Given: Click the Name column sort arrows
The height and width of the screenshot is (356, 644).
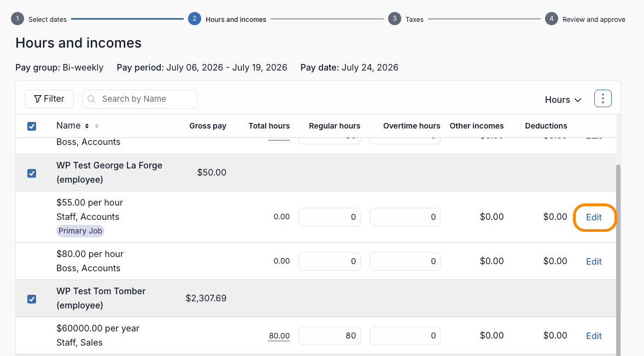Looking at the screenshot, I should [x=87, y=126].
